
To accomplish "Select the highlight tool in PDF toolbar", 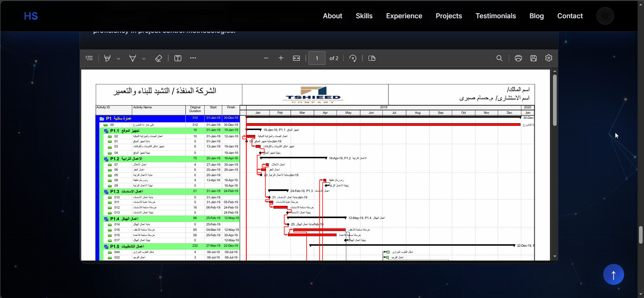I will tap(107, 58).
